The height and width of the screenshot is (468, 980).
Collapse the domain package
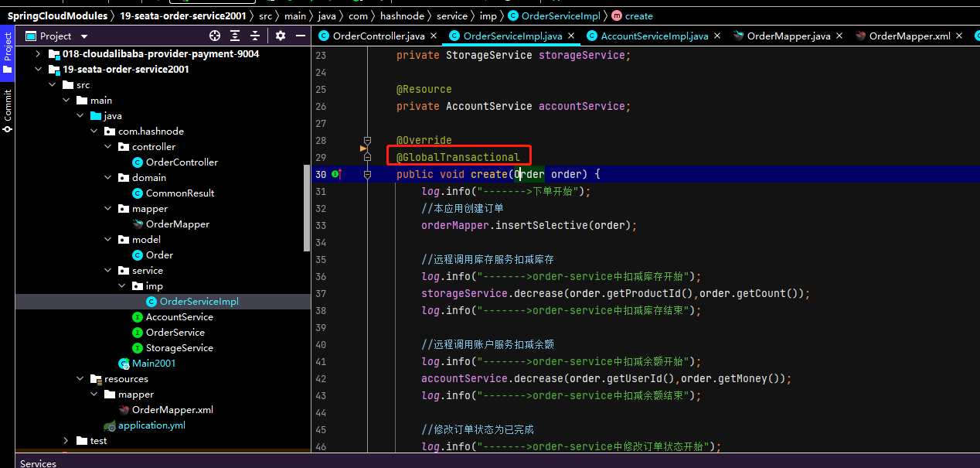[108, 178]
